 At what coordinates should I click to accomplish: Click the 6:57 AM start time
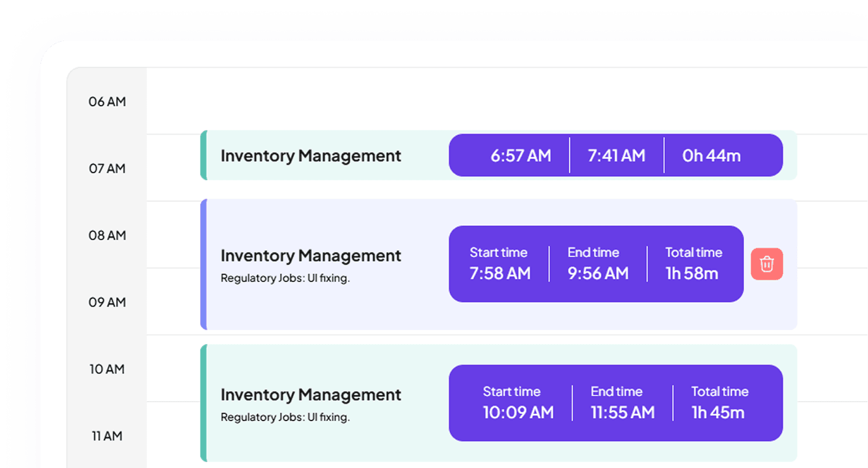[x=521, y=156]
